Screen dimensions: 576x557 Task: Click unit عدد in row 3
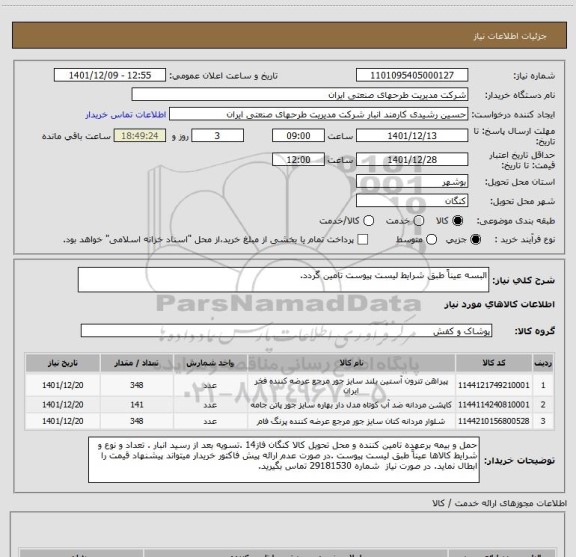[210, 421]
